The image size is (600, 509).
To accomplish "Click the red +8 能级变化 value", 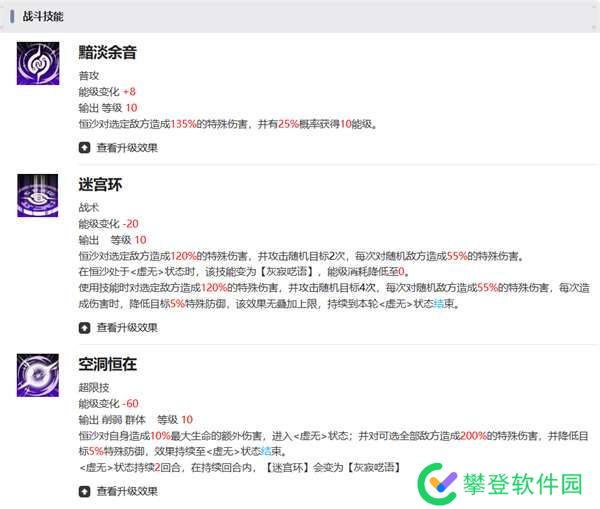I will tap(129, 91).
